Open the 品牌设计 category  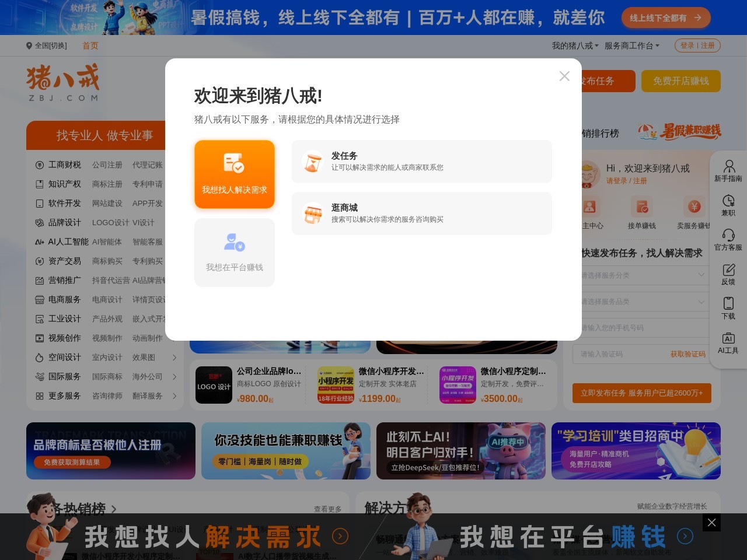click(x=64, y=223)
